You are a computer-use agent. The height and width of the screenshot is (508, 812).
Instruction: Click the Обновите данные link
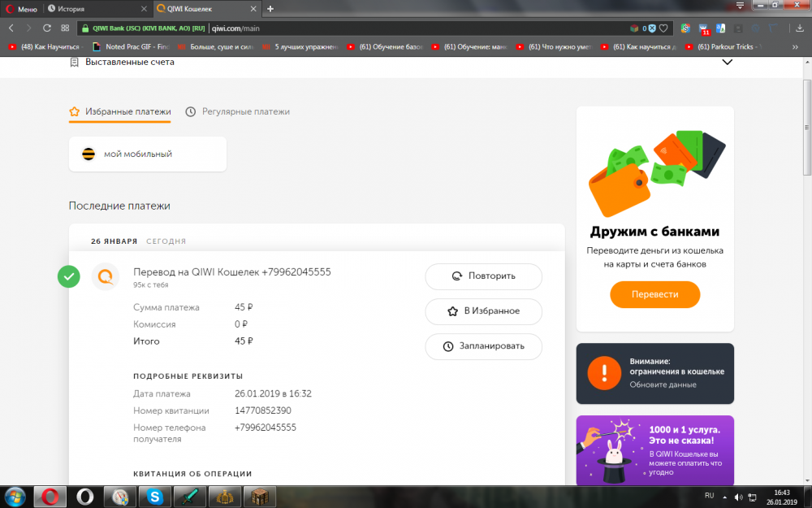(x=663, y=384)
